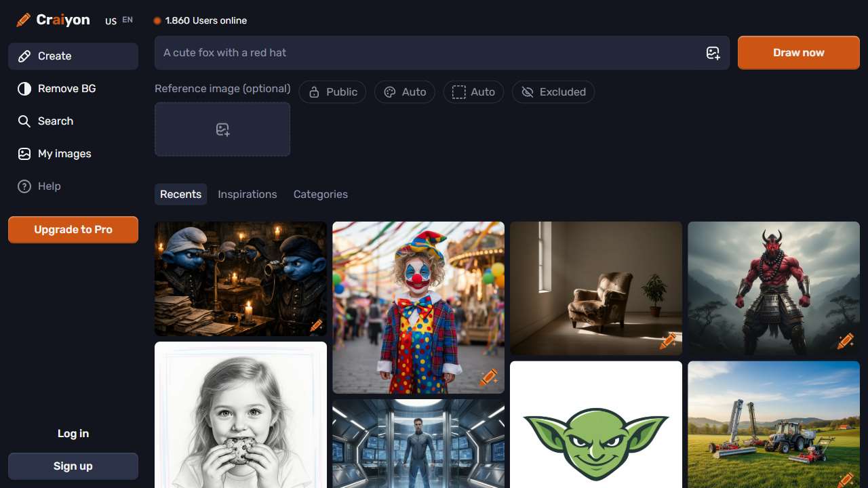Click the Sign up button
Viewport: 868px width, 488px height.
tap(73, 466)
